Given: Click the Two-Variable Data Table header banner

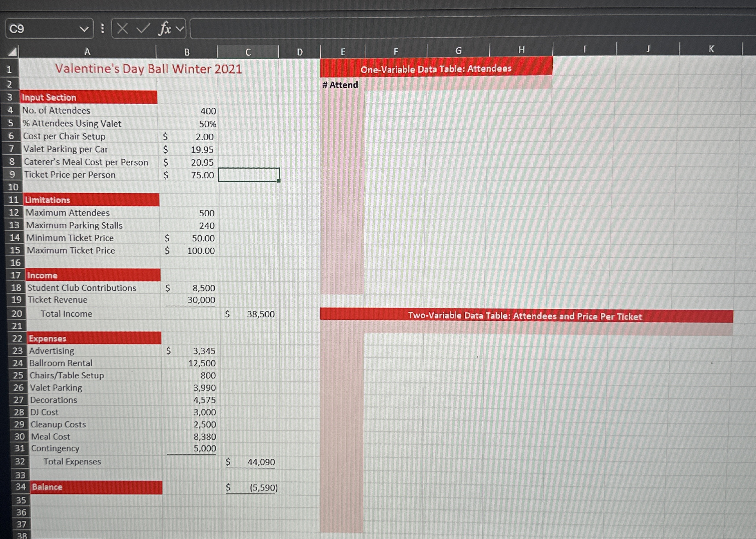Looking at the screenshot, I should pos(525,316).
